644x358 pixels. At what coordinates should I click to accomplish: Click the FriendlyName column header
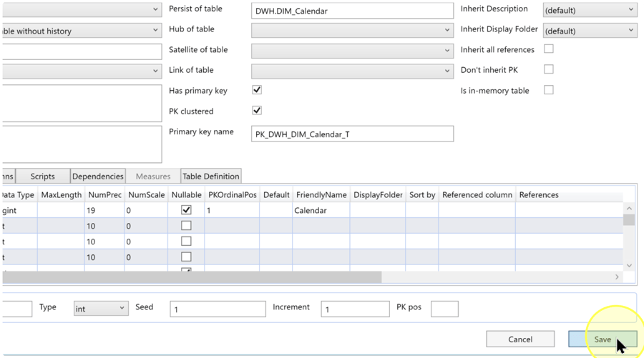coord(321,195)
